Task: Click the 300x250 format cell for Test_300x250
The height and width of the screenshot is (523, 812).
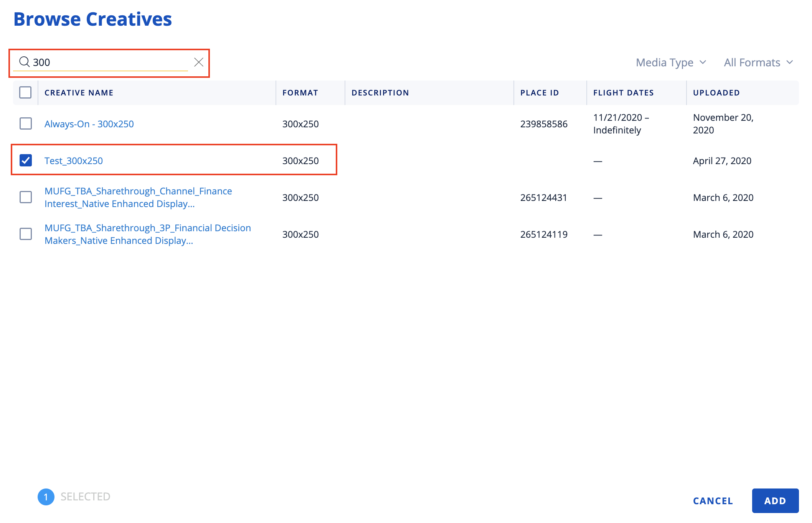Action: coord(300,161)
